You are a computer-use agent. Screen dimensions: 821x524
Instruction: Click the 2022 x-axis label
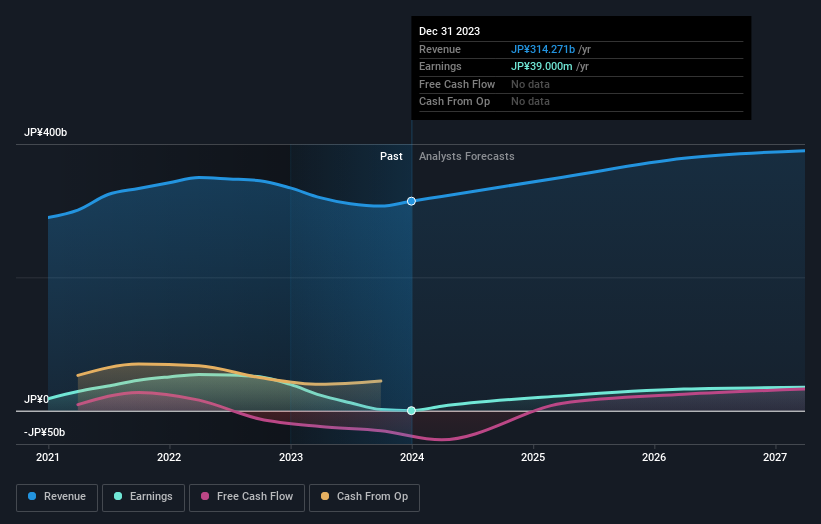click(x=169, y=458)
